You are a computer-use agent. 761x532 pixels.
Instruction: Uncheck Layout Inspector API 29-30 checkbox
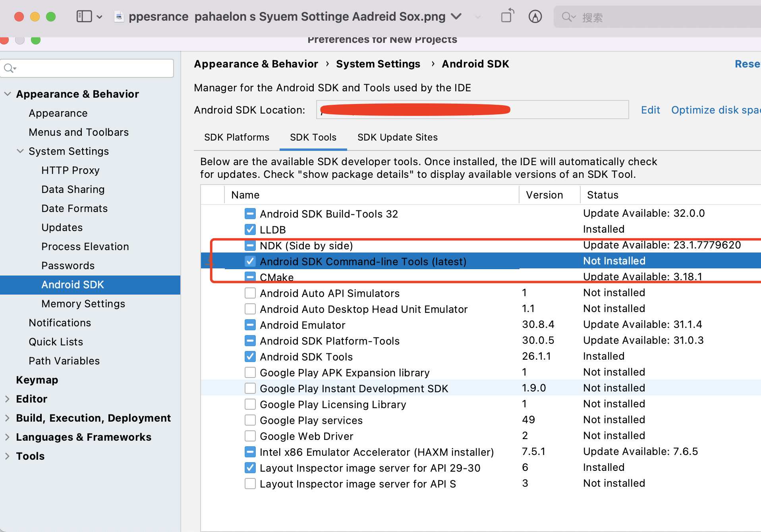pos(250,468)
